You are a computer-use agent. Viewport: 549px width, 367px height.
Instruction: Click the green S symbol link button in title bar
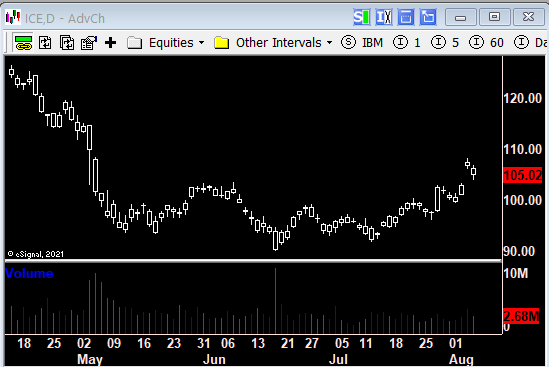(x=362, y=17)
